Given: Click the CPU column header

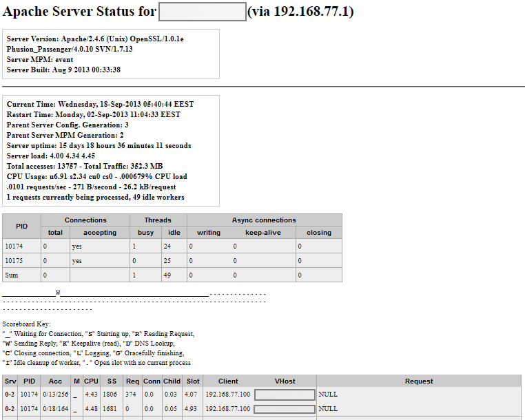Looking at the screenshot, I should pyautogui.click(x=91, y=381).
